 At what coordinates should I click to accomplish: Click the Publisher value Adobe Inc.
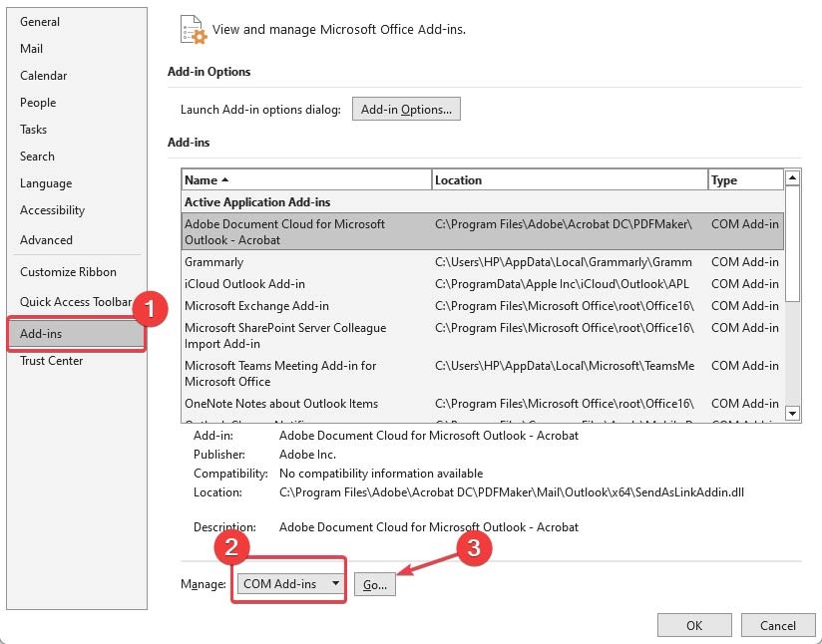pos(307,455)
